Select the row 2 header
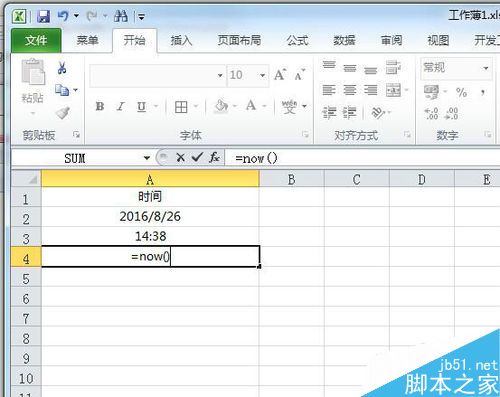This screenshot has width=500, height=397. click(26, 218)
